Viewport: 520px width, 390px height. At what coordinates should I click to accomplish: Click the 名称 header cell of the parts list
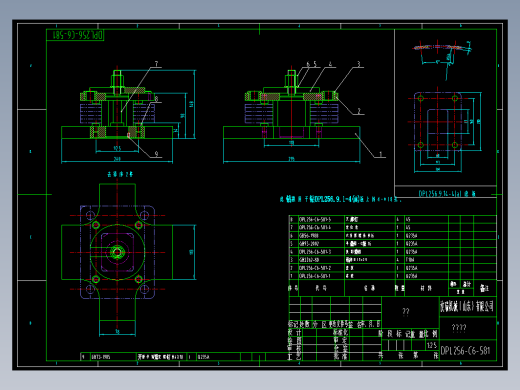click(x=369, y=288)
